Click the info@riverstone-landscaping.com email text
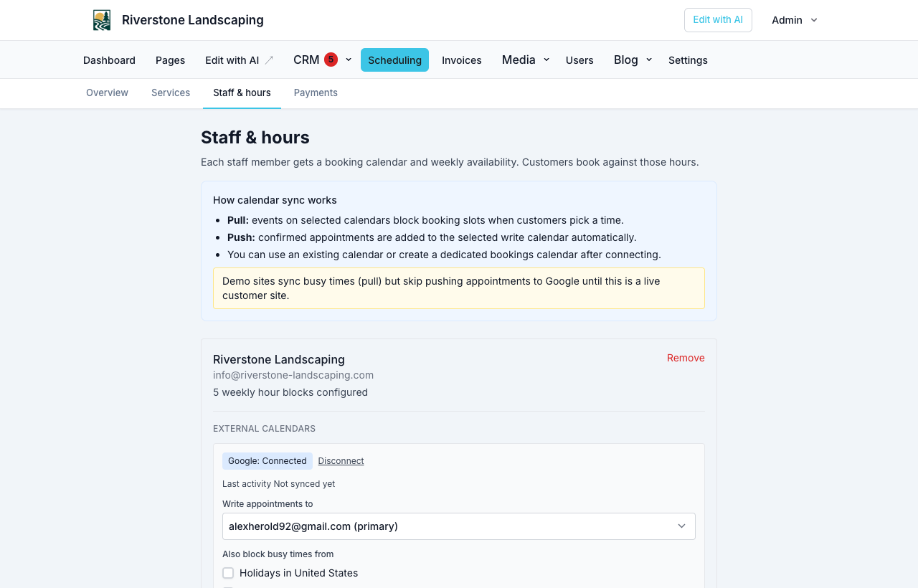The height and width of the screenshot is (588, 918). [293, 375]
